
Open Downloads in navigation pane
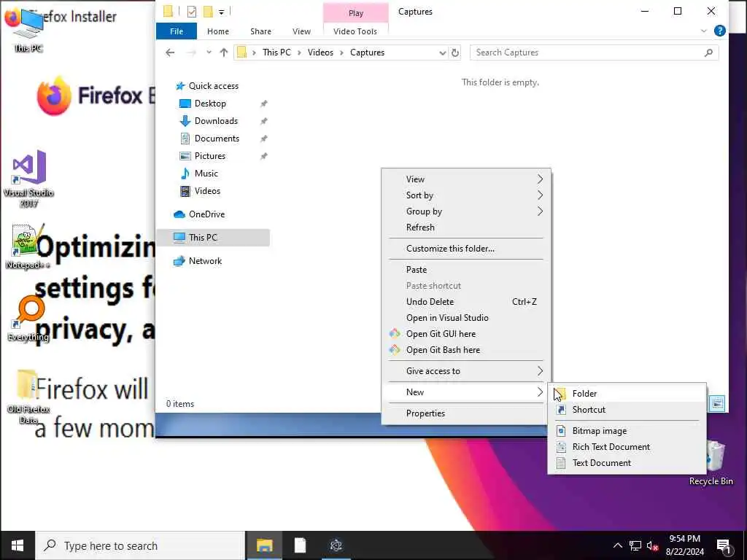[216, 121]
